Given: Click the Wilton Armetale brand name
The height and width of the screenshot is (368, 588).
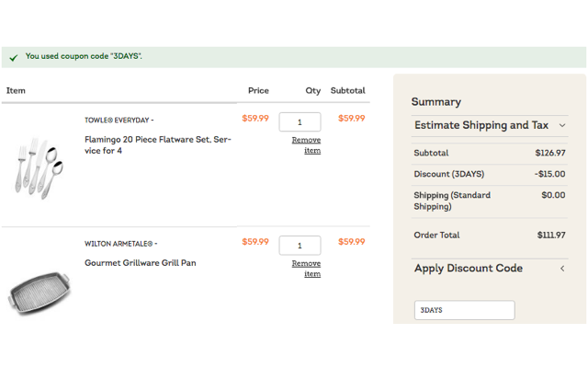Looking at the screenshot, I should coord(120,244).
